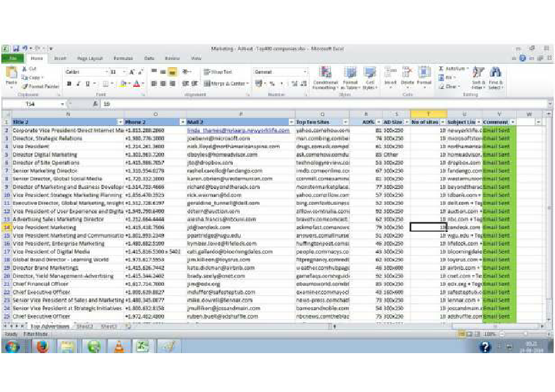Open Comment column filter arrow
The width and height of the screenshot is (555, 392).
[513, 122]
